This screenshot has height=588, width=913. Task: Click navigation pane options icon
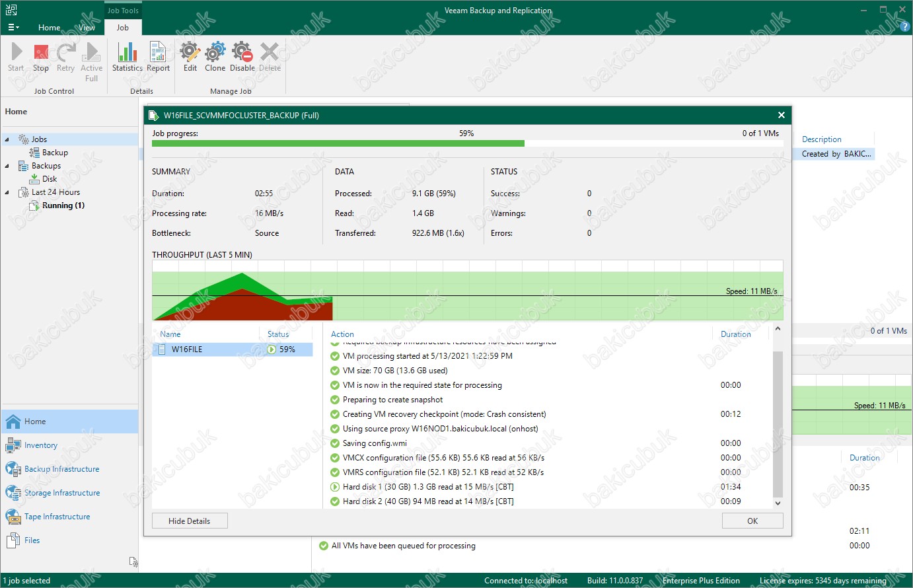pos(133,562)
